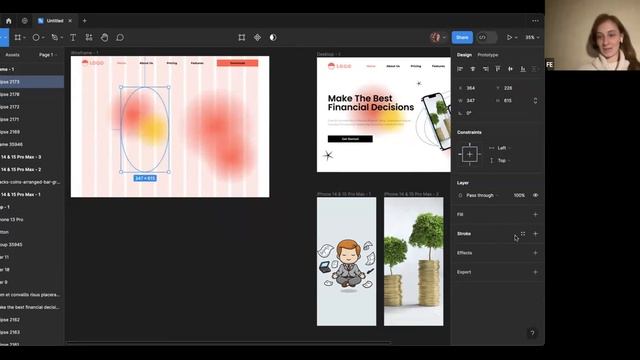Expand the user avatar dropdown arrow

pyautogui.click(x=444, y=38)
